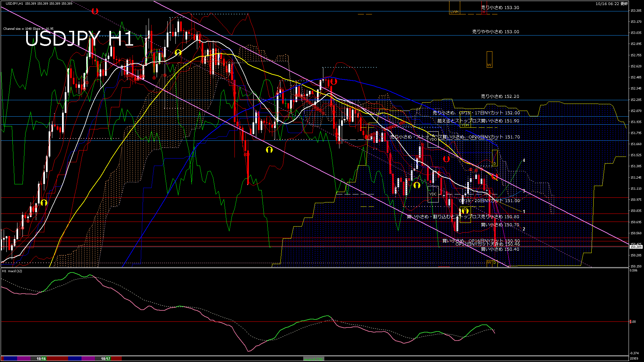
Task: Click the D daily box near 151.38
Action: coord(495,158)
